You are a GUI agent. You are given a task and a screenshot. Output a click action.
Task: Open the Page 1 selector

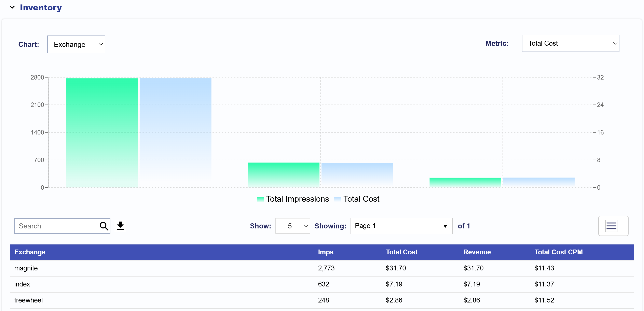401,226
